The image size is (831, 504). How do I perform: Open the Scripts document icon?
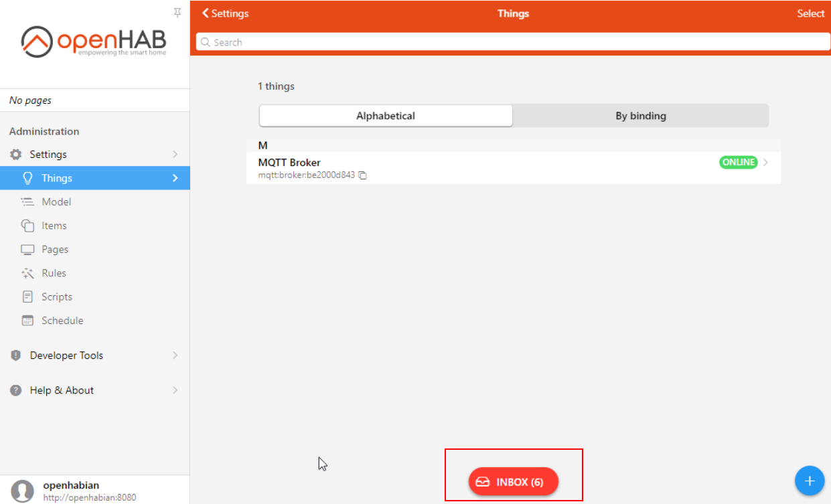pos(27,297)
